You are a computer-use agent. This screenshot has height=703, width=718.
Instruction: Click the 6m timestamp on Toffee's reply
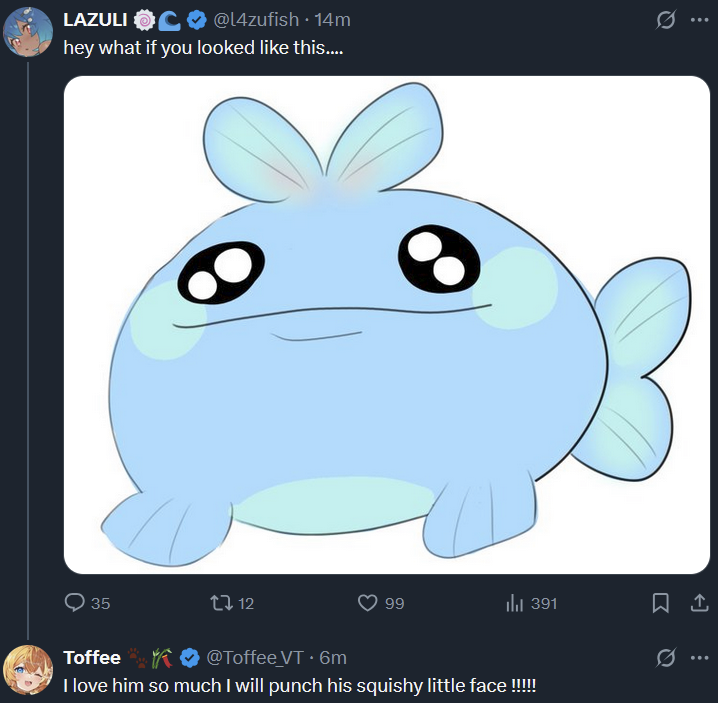click(x=333, y=657)
